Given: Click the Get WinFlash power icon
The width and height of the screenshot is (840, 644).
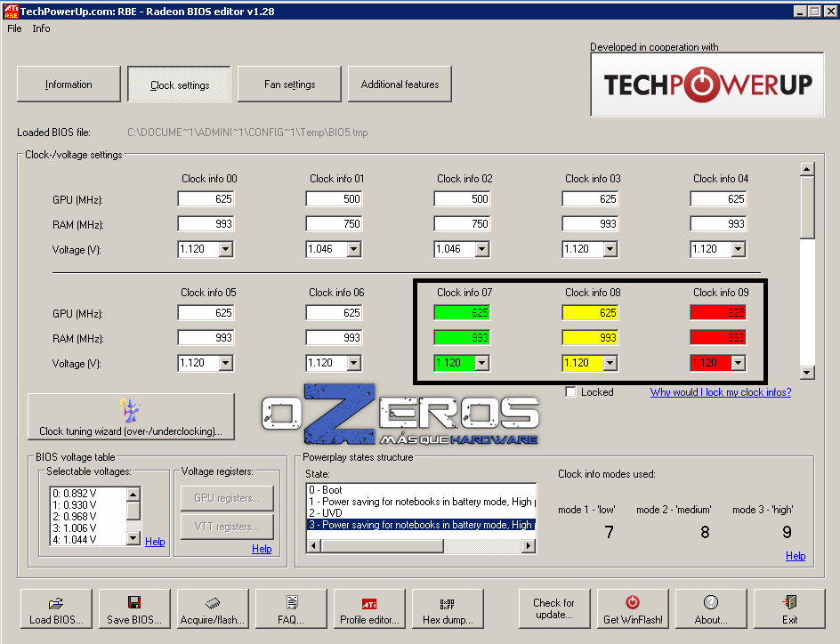Looking at the screenshot, I should [x=633, y=603].
